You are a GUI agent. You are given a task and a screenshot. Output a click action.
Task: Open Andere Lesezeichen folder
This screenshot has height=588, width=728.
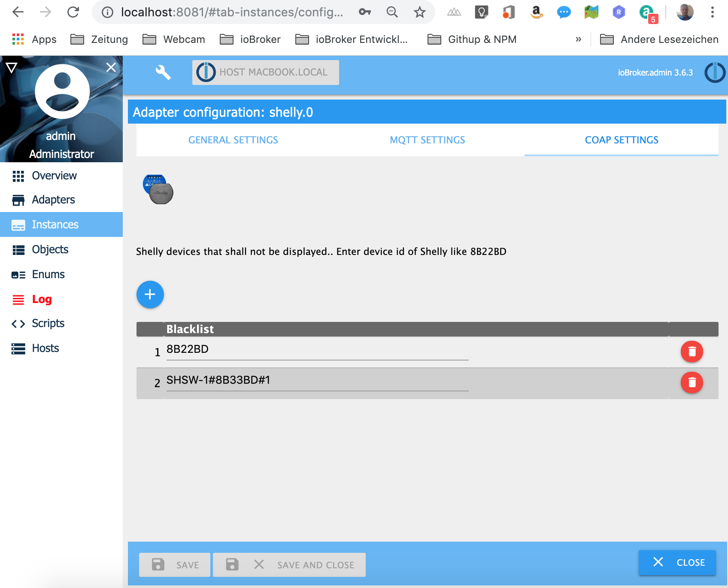point(659,39)
